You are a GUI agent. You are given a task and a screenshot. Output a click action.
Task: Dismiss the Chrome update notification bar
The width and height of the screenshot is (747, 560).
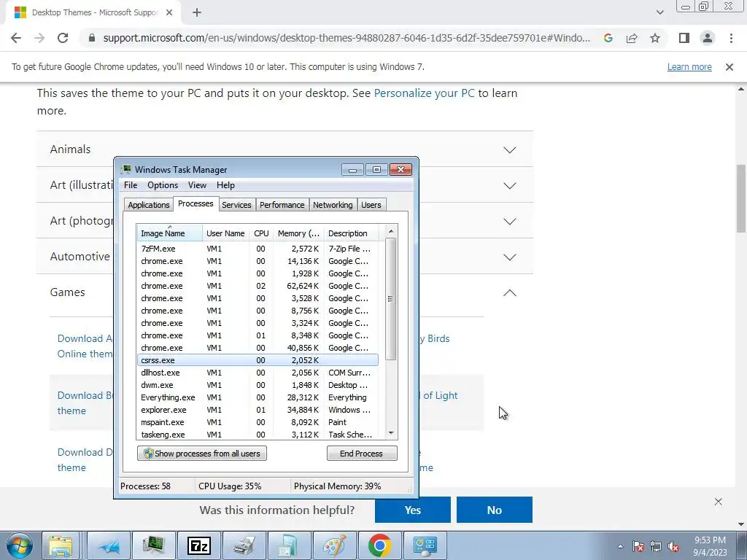click(729, 67)
